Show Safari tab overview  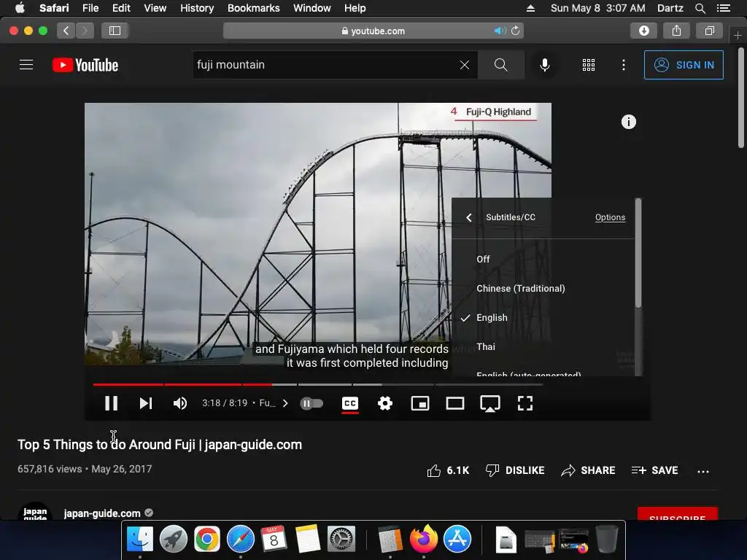[x=709, y=31]
